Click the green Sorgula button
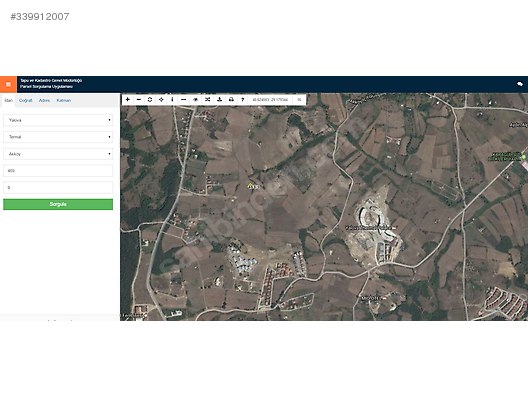The width and height of the screenshot is (528, 396). coord(58,204)
